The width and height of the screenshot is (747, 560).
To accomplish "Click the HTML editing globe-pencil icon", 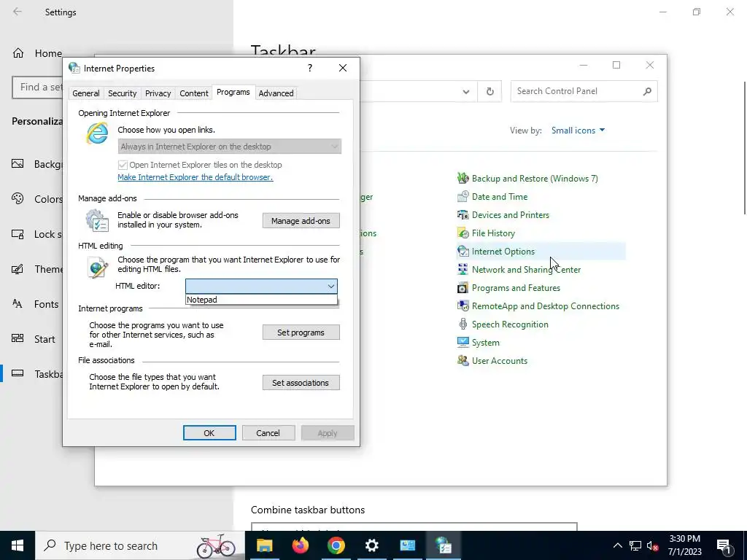I will point(97,267).
